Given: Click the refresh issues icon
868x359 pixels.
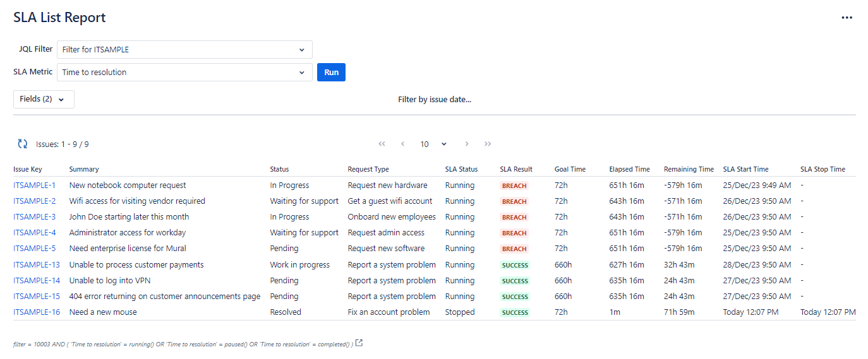Looking at the screenshot, I should 23,144.
